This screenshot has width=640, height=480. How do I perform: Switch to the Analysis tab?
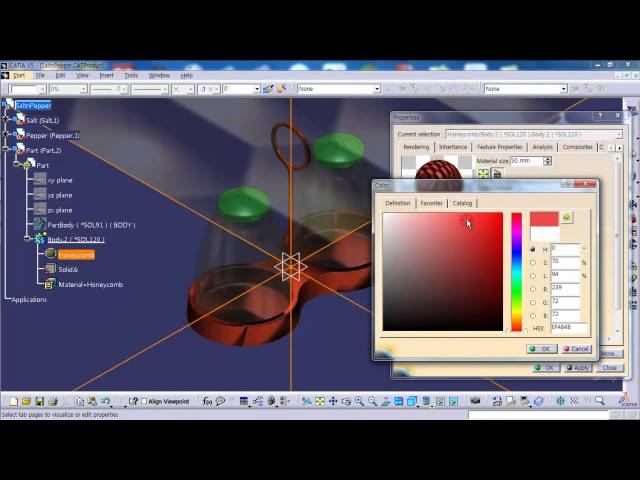click(542, 147)
